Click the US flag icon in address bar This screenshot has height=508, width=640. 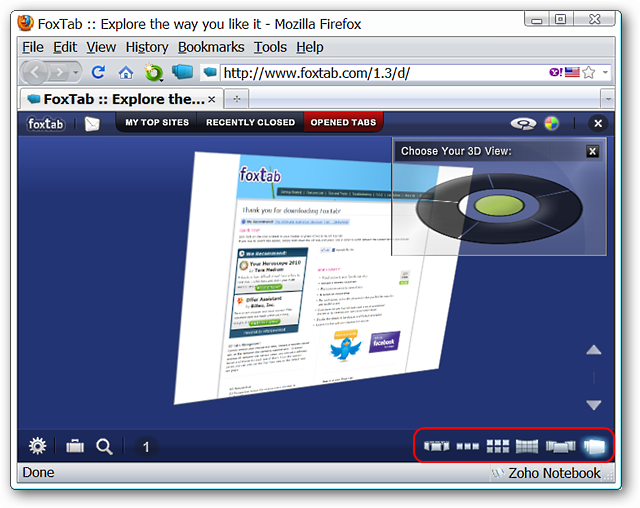click(x=572, y=72)
